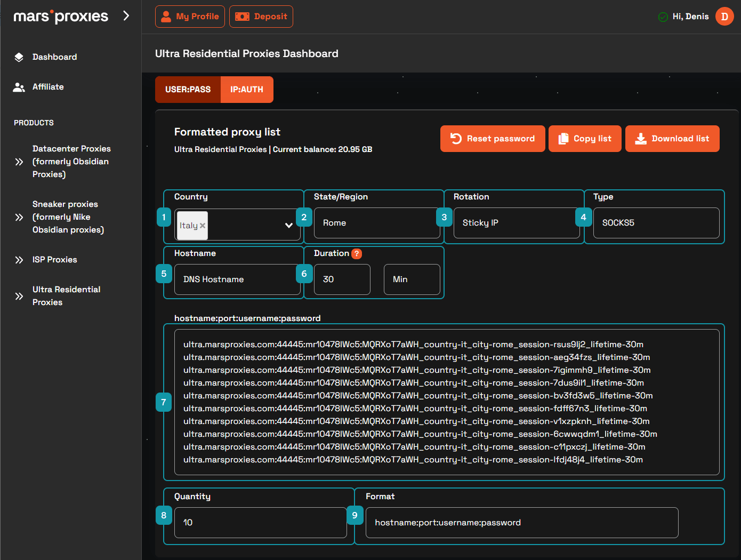This screenshot has height=560, width=741.
Task: Click Formatted proxy list heading
Action: [227, 132]
